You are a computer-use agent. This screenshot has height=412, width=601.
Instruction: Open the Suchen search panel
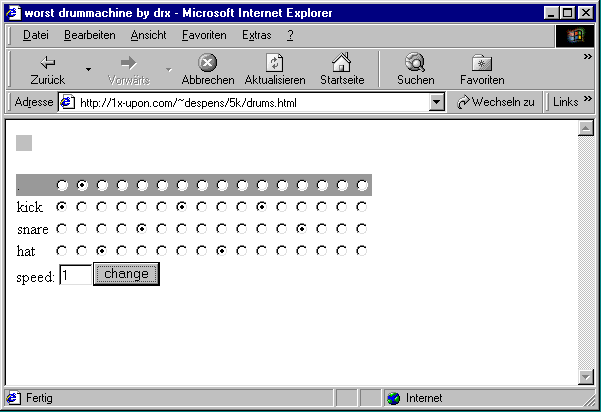(415, 70)
